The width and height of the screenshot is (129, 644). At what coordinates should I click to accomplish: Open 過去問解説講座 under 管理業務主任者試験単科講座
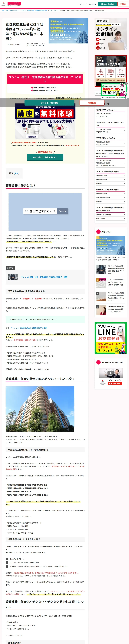[x=111, y=194]
